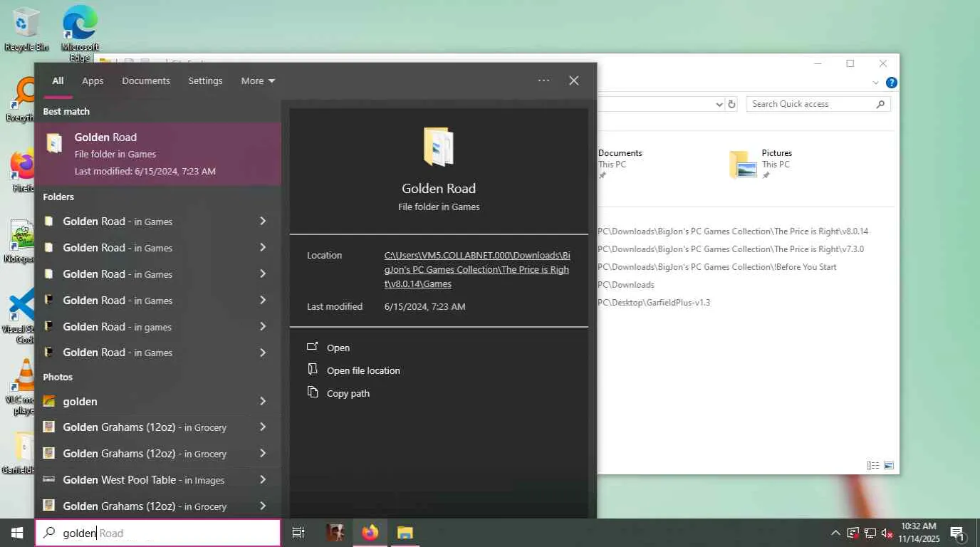This screenshot has height=547, width=980.
Task: Click the Search Quick access field
Action: (818, 104)
